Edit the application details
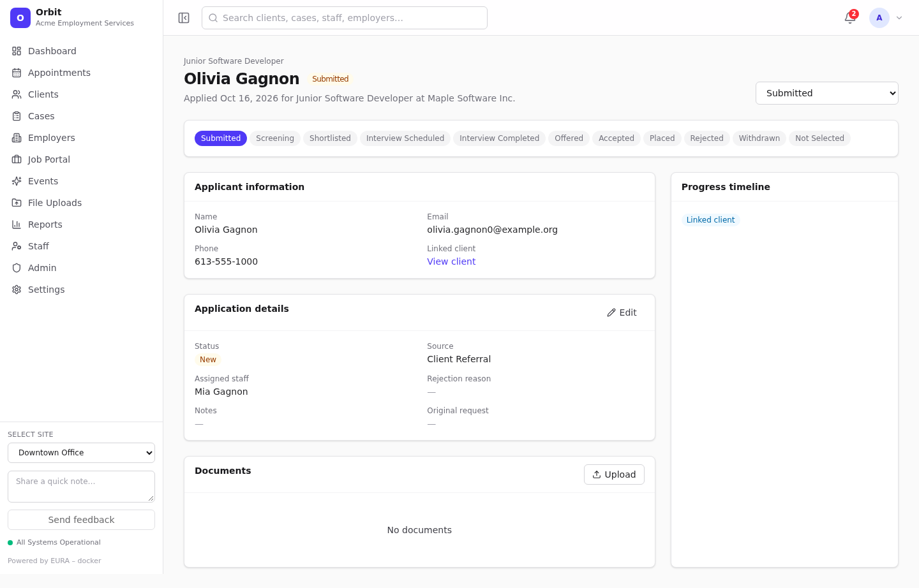 [x=622, y=312]
